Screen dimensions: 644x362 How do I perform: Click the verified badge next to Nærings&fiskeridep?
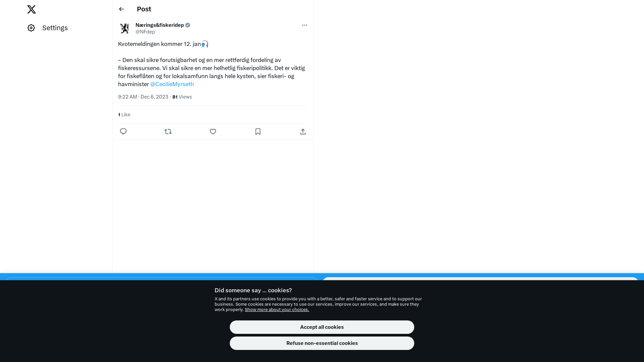click(x=188, y=25)
